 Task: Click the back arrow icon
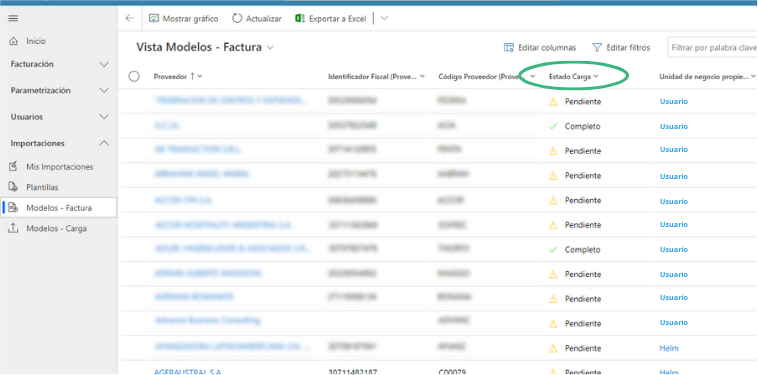click(x=130, y=18)
